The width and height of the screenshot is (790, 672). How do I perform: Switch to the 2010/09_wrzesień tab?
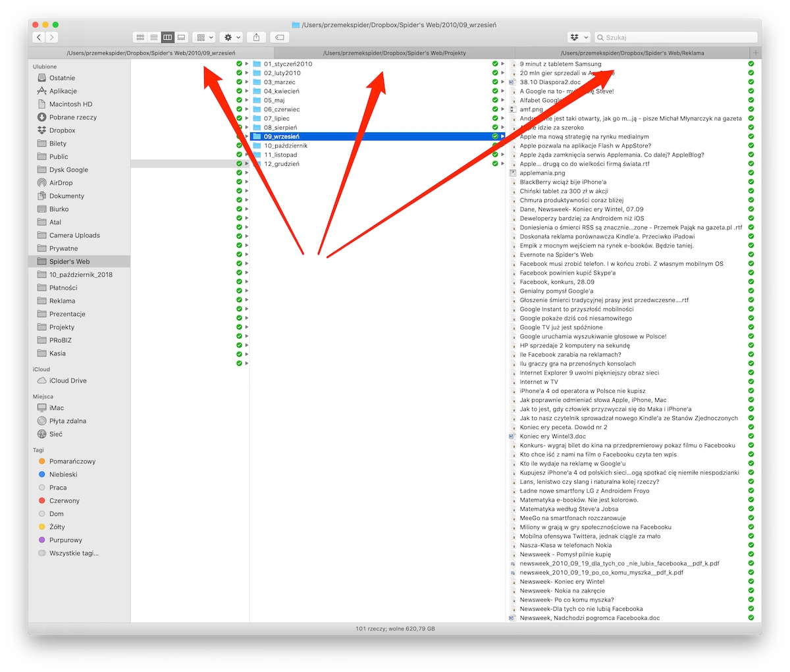[x=151, y=53]
